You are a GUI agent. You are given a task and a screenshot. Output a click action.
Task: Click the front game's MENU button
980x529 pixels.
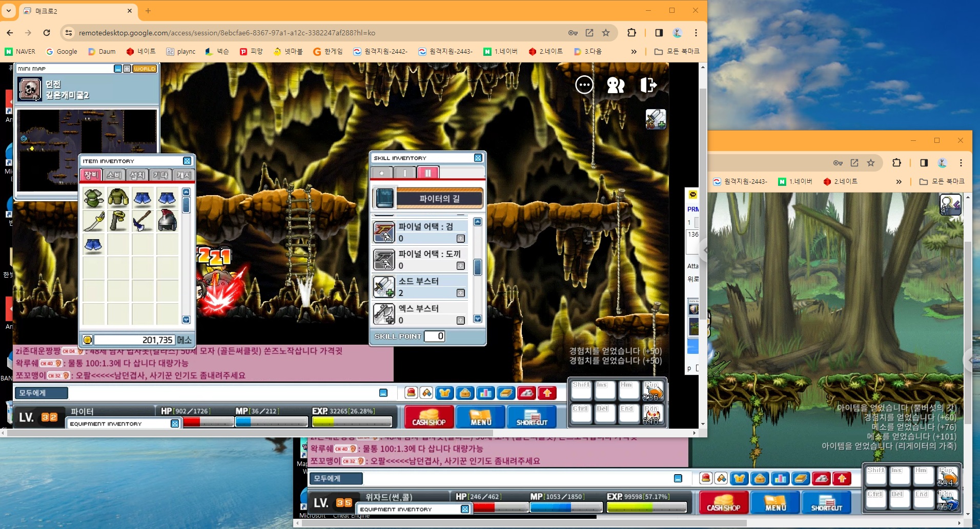[x=480, y=417]
